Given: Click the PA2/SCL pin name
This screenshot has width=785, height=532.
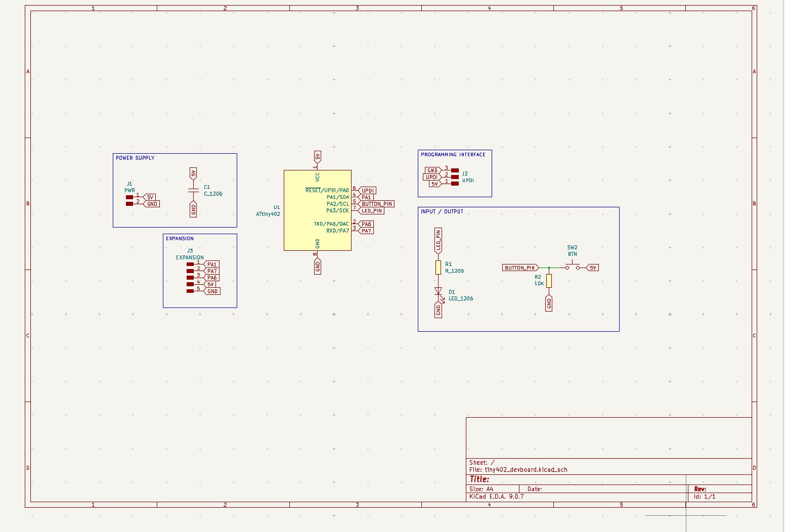Looking at the screenshot, I should (338, 204).
